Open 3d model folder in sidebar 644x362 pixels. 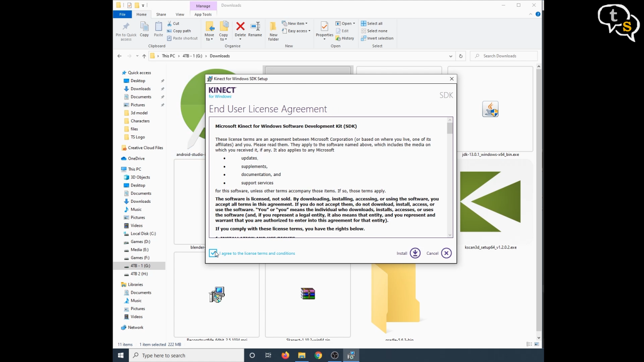[139, 113]
